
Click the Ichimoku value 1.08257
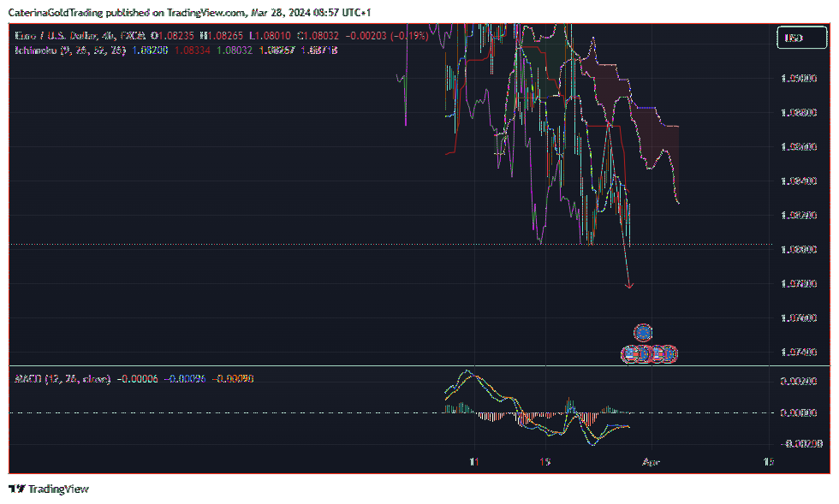277,50
